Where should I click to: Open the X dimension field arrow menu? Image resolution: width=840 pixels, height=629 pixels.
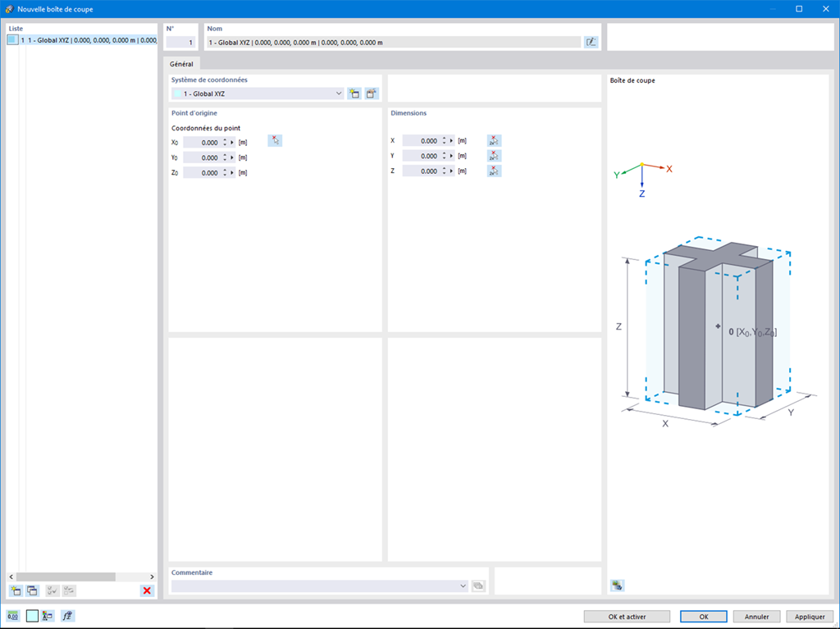coord(451,141)
